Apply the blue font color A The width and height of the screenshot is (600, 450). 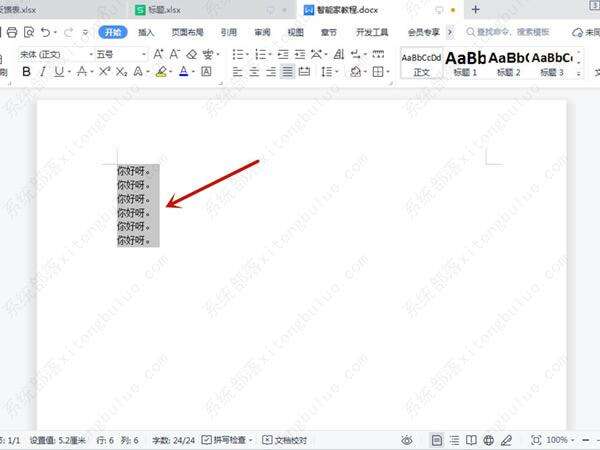coord(184,72)
